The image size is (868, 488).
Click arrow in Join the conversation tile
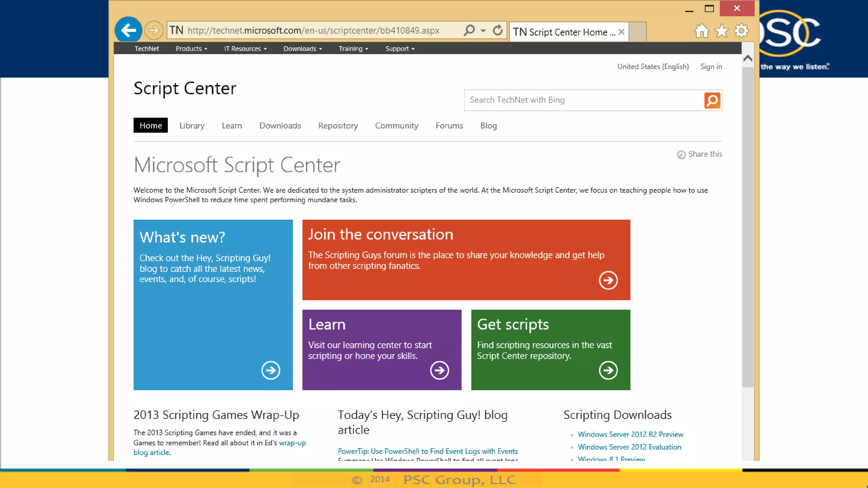(608, 280)
